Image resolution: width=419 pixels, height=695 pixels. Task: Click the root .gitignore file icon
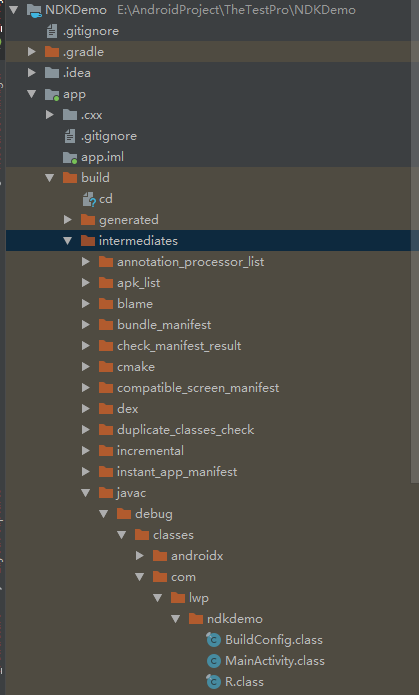point(52,31)
